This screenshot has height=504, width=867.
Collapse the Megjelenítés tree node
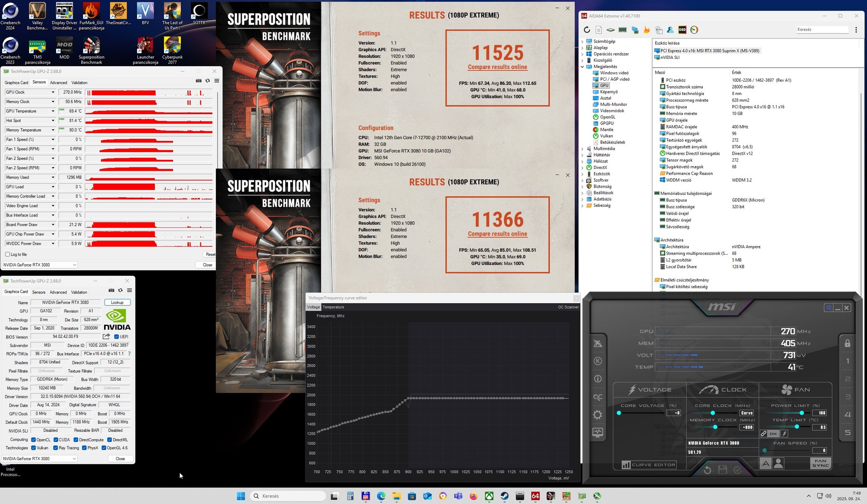pyautogui.click(x=583, y=67)
